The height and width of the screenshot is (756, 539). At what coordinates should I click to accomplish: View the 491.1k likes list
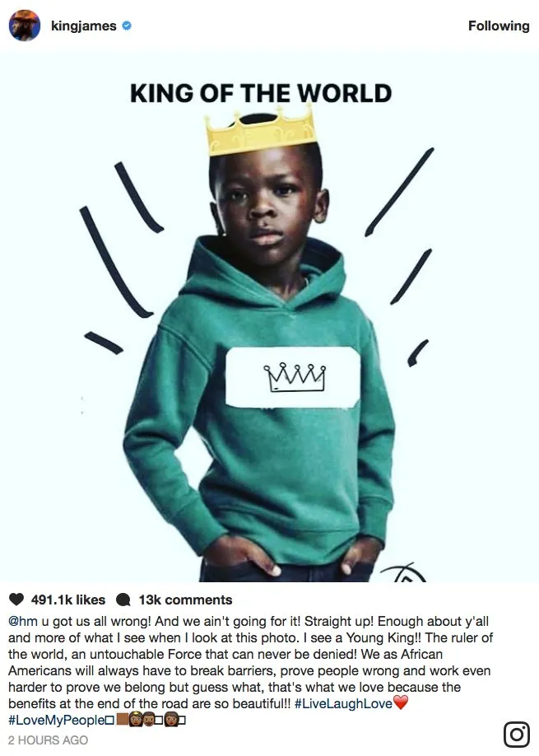point(68,600)
